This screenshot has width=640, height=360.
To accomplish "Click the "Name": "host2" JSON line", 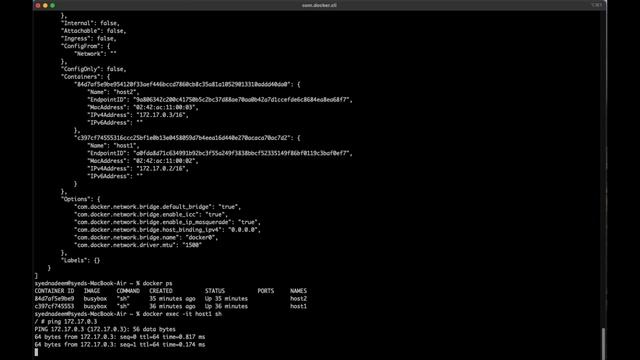I will click(113, 92).
